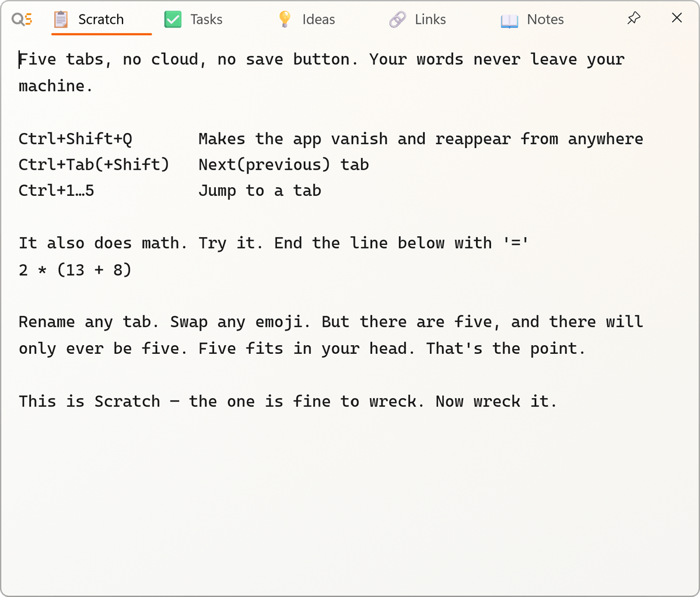Click the clipboard emoji on Scratch tab

click(x=61, y=19)
